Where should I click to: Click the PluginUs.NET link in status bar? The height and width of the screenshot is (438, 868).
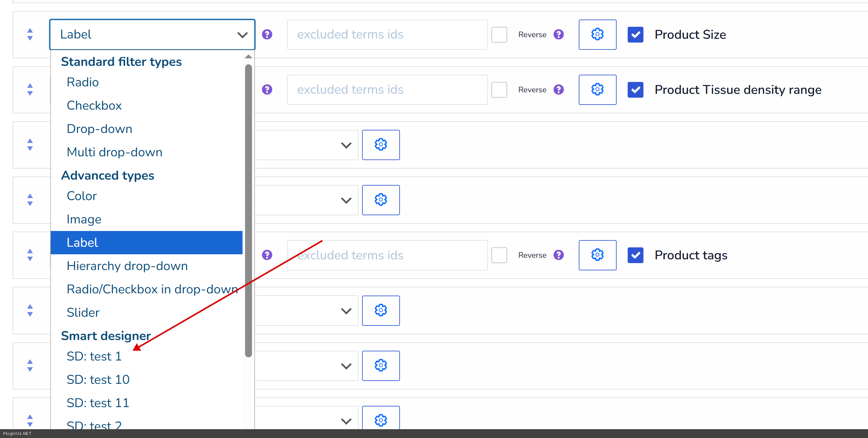17,433
